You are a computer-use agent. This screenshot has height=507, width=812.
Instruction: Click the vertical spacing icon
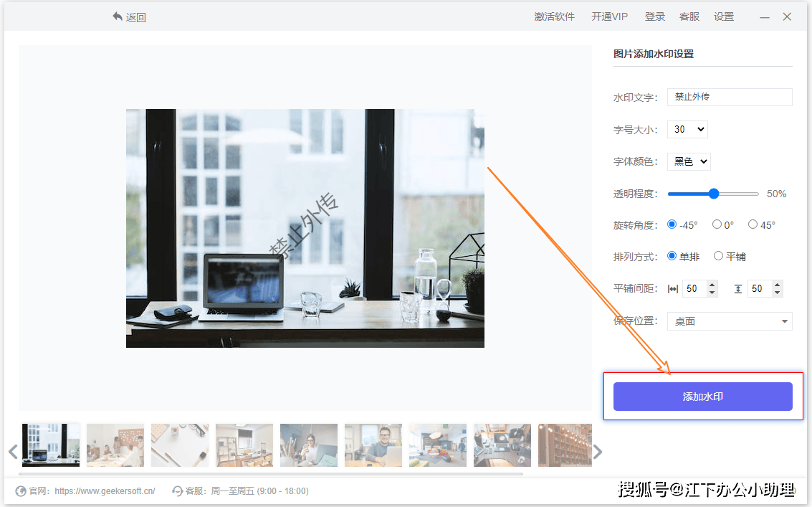point(738,289)
